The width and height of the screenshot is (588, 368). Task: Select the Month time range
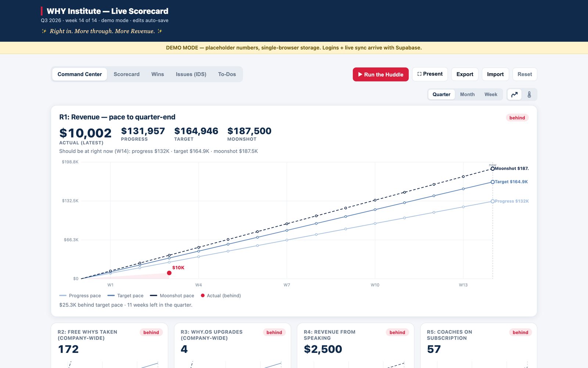[467, 95]
